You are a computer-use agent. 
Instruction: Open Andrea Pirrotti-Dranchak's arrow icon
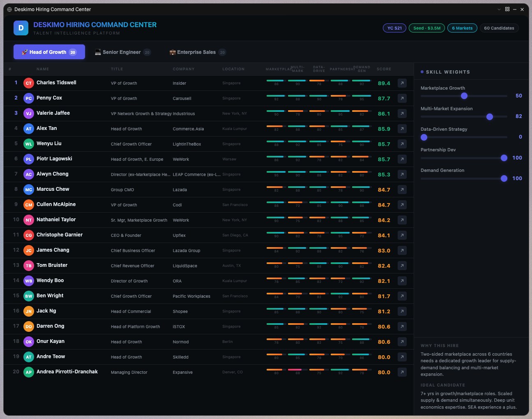[402, 372]
